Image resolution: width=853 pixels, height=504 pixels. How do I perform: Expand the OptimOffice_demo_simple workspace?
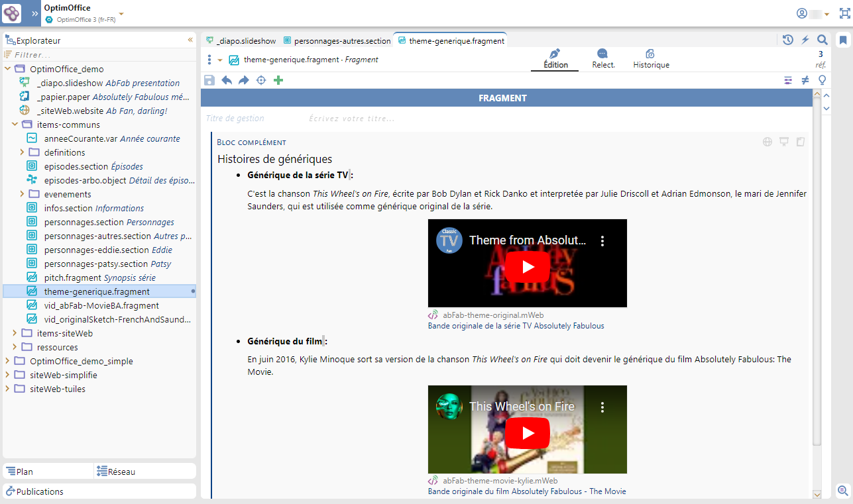click(x=8, y=361)
